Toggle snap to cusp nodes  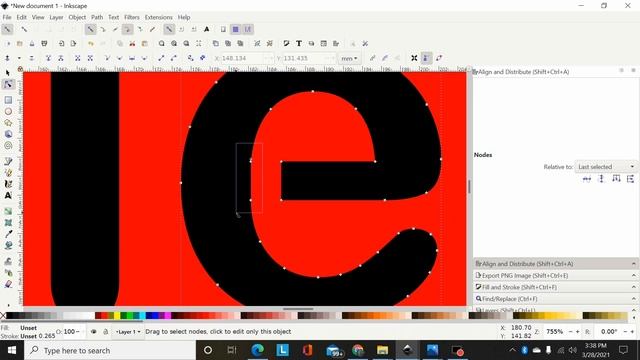click(127, 29)
